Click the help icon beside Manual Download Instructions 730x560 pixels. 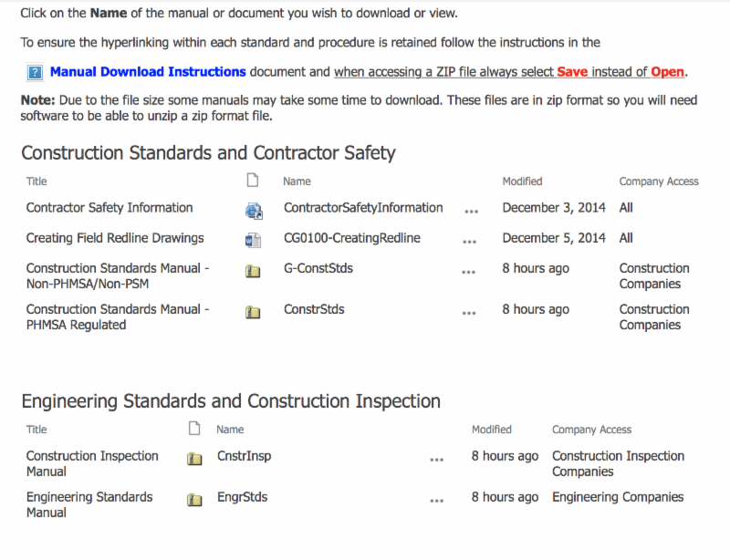point(35,71)
